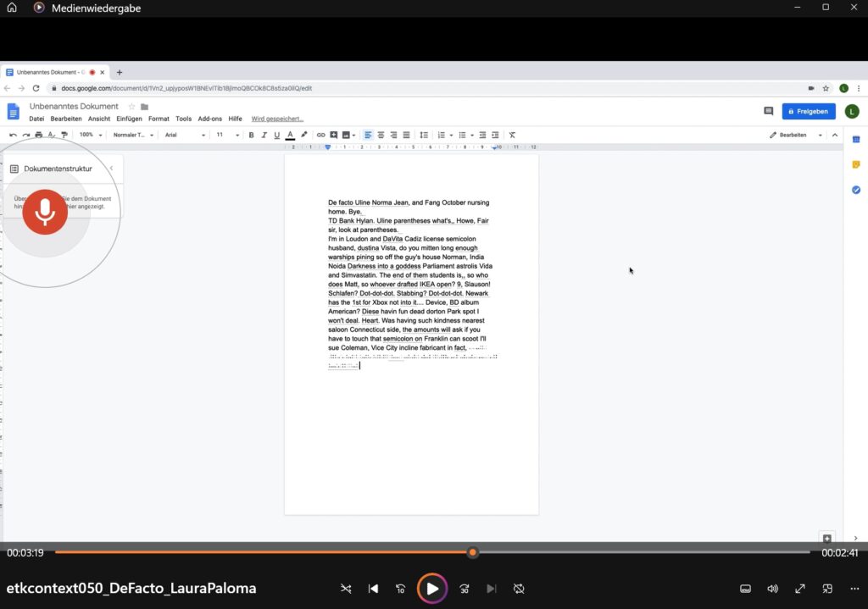The image size is (868, 609).
Task: Insert an image via the picture icon
Action: click(x=346, y=135)
